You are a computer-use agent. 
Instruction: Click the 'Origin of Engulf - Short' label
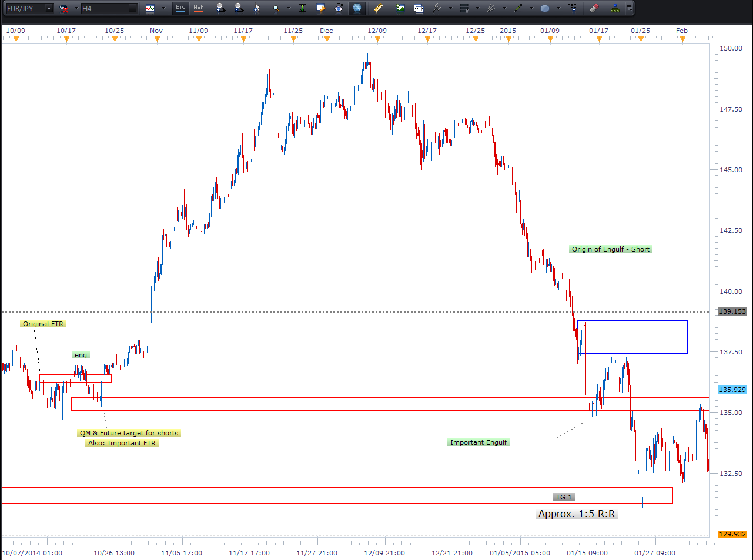[610, 249]
